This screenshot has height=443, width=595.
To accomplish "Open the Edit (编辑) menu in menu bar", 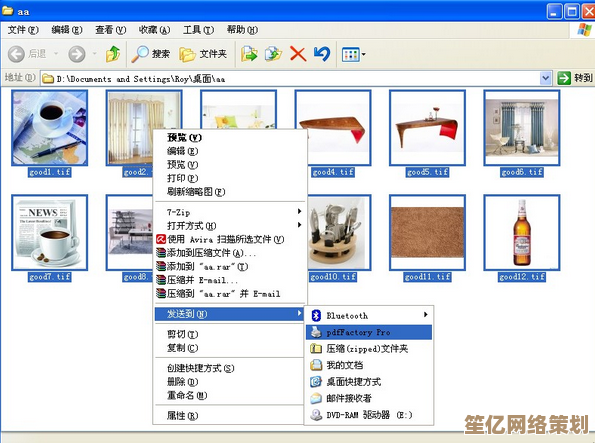I will [67, 30].
